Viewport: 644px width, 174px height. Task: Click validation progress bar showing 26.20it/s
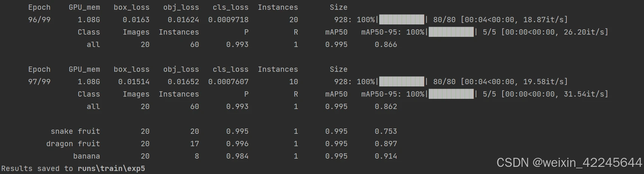coord(451,32)
